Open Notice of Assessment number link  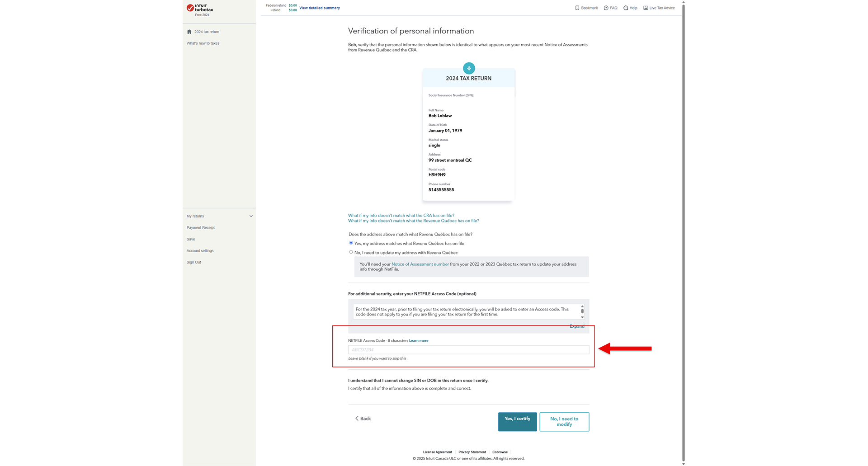420,264
